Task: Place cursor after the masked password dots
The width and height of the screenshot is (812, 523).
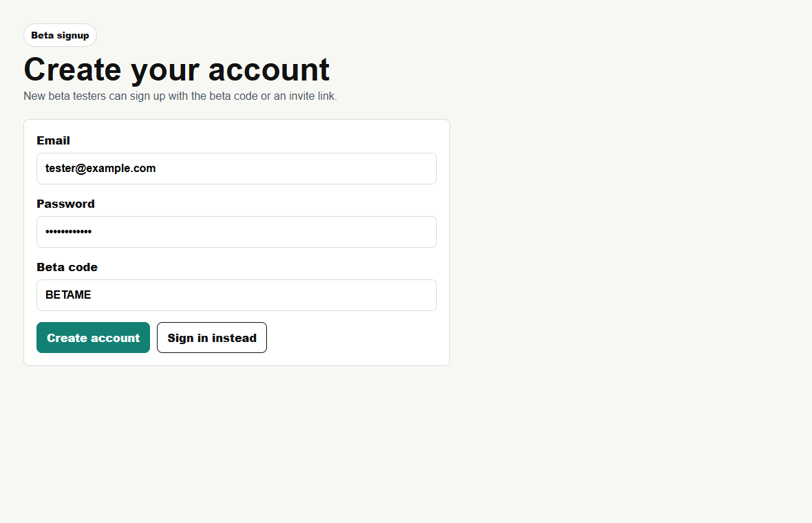Action: click(x=93, y=231)
